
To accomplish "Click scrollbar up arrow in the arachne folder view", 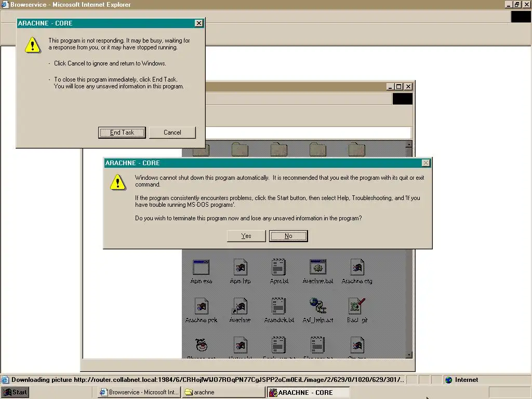I will [409, 144].
